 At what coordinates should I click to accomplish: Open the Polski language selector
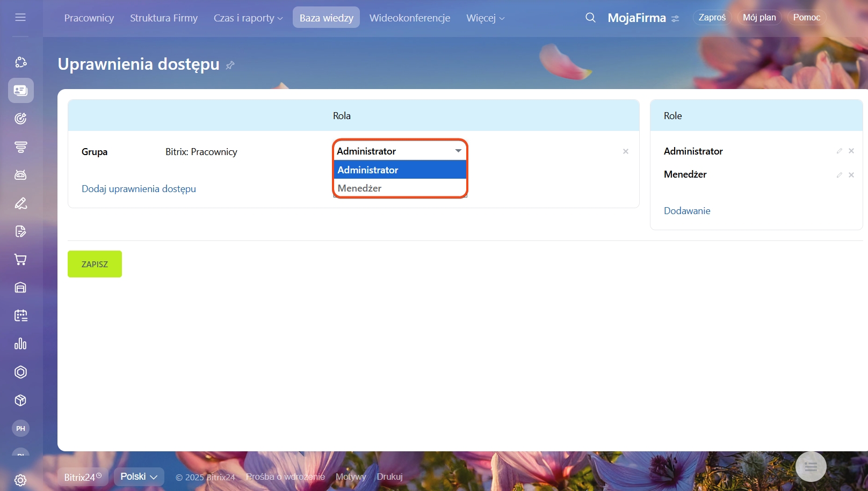click(x=139, y=477)
